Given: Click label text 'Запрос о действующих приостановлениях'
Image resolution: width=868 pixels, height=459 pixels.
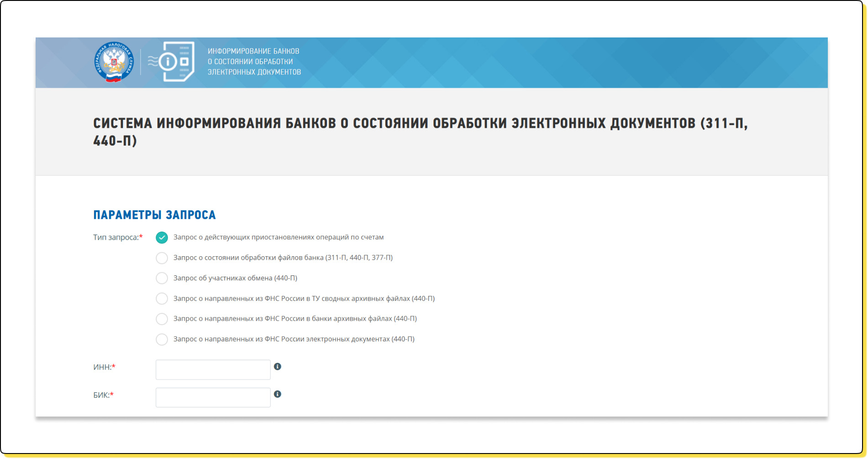Looking at the screenshot, I should click(x=279, y=237).
